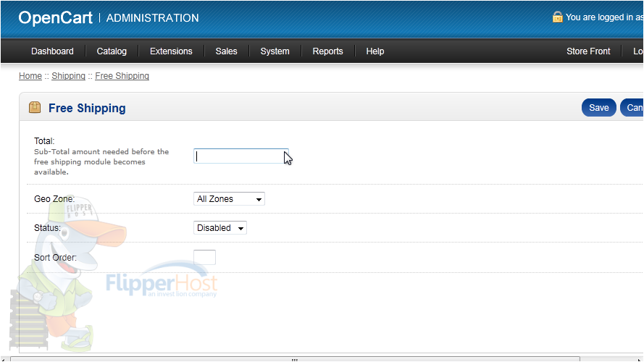Click the "Status:" label
This screenshot has height=362, width=644.
coord(47,228)
